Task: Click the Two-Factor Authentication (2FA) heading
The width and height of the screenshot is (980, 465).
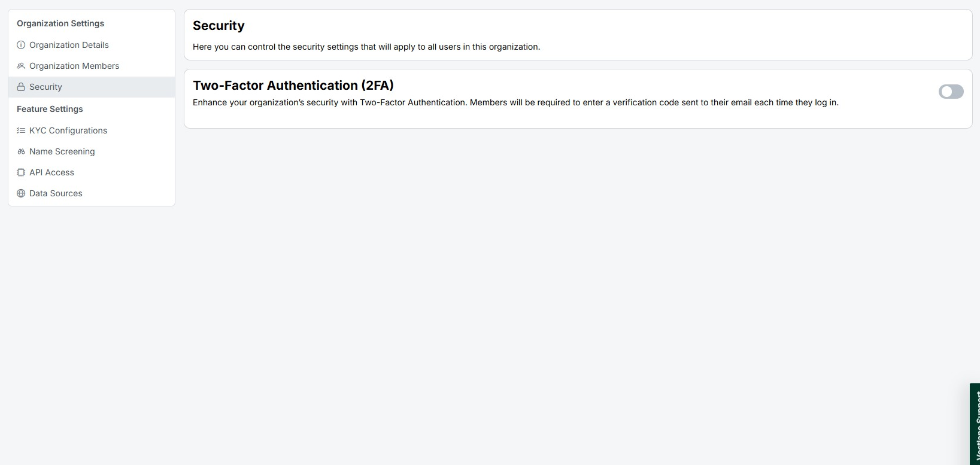Action: (293, 86)
